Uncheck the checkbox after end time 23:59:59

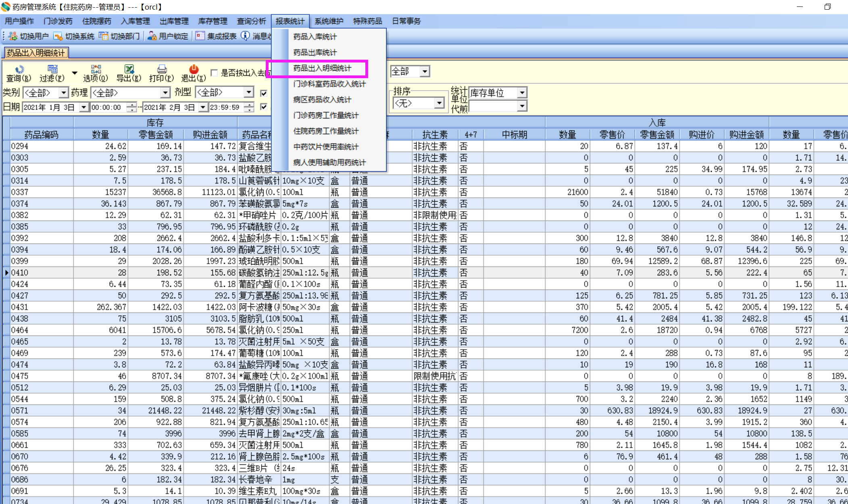click(x=264, y=107)
